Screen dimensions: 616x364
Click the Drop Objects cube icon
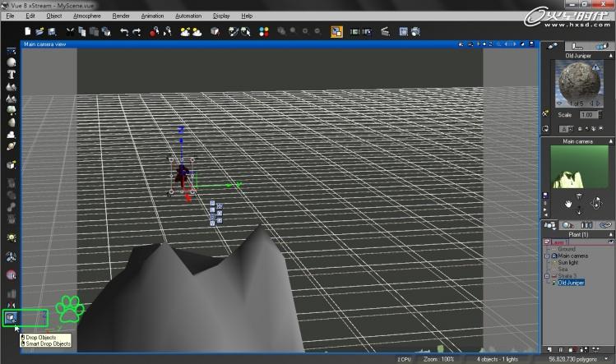[x=11, y=317]
